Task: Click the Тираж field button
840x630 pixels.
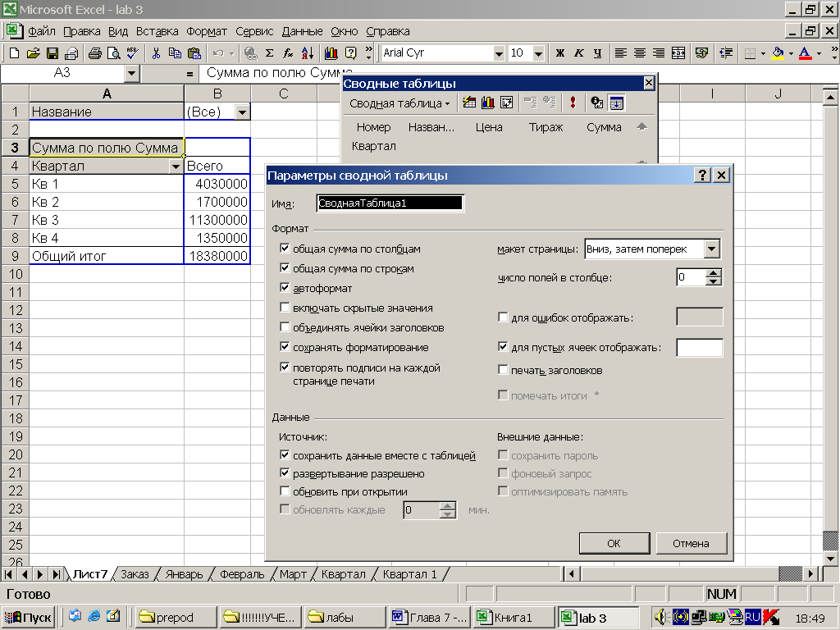Action: click(546, 127)
